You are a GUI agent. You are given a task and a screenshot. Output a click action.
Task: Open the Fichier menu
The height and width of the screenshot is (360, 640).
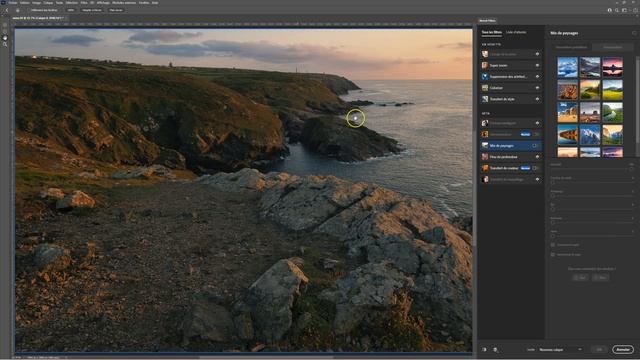tap(13, 2)
